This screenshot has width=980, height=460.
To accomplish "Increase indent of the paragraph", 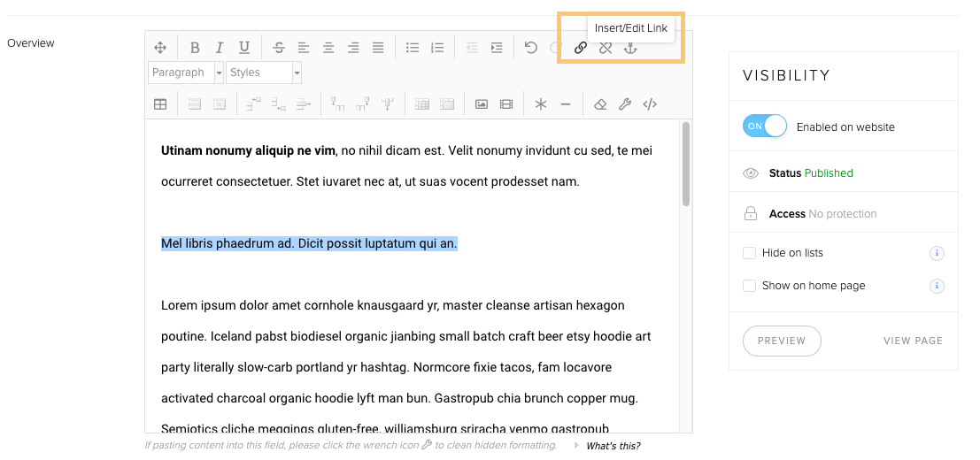I will [x=497, y=48].
